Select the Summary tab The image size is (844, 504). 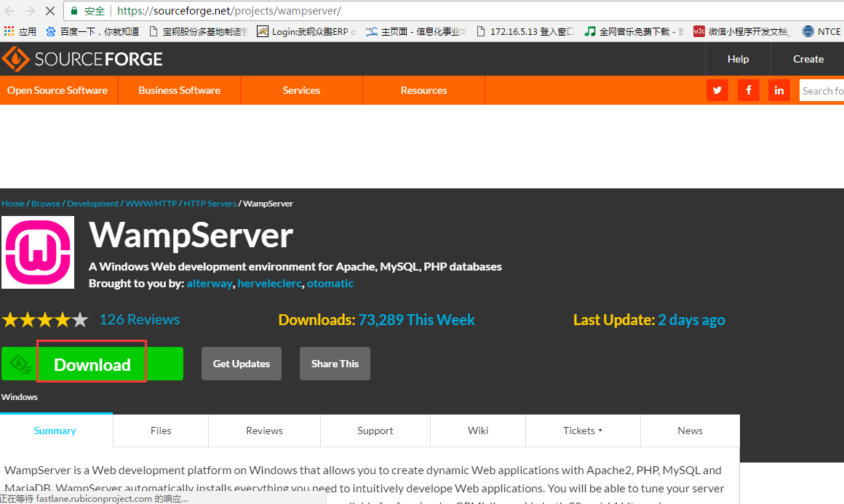pyautogui.click(x=55, y=431)
